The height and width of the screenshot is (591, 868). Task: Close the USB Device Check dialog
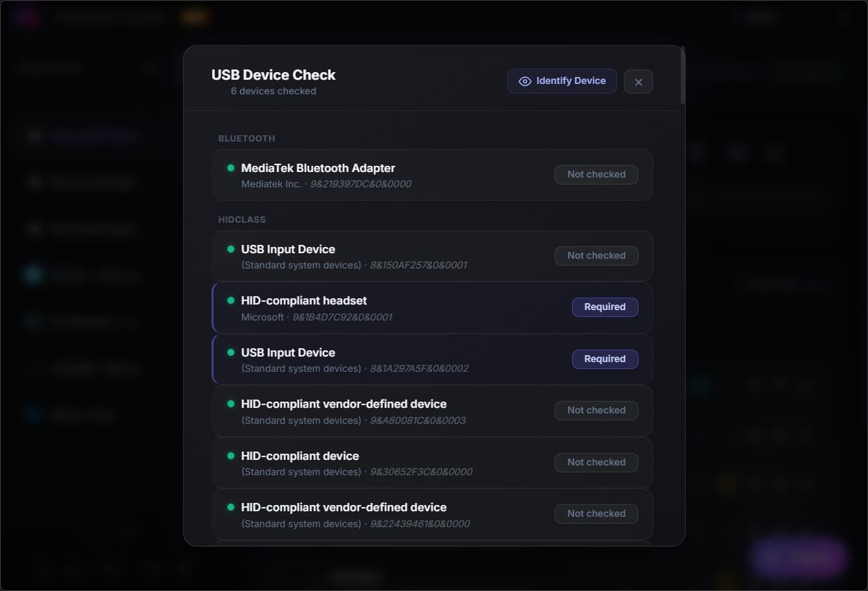[x=638, y=82]
